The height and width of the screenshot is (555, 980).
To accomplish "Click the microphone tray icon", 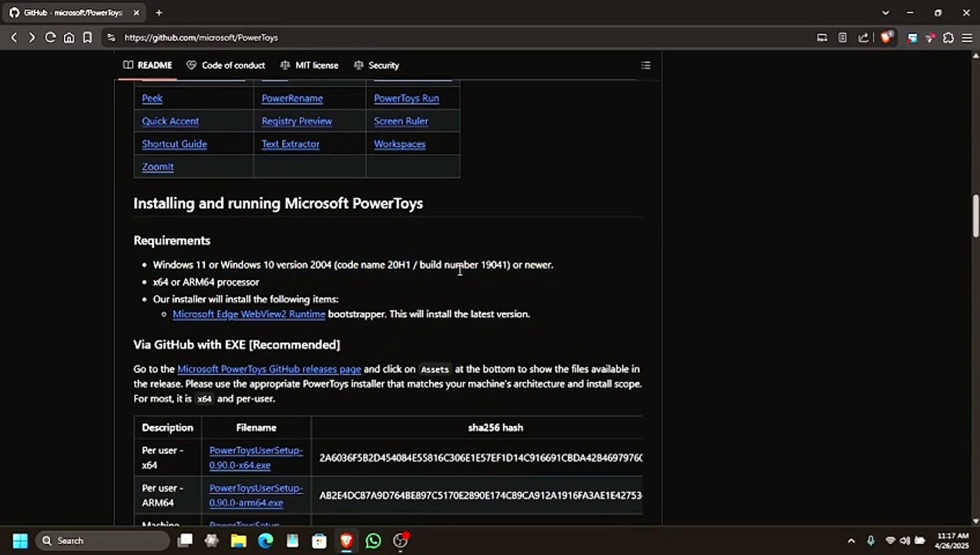I will point(871,540).
